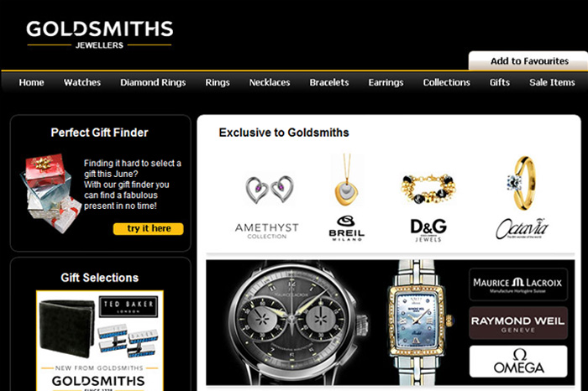588x391 pixels.
Task: View the heart-shaped amethyst earrings image
Action: [270, 190]
